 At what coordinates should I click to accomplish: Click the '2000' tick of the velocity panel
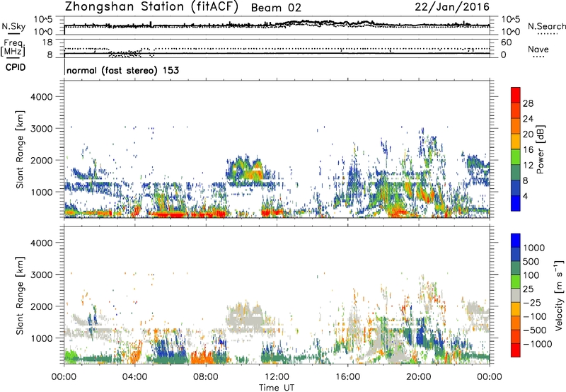tap(42, 307)
